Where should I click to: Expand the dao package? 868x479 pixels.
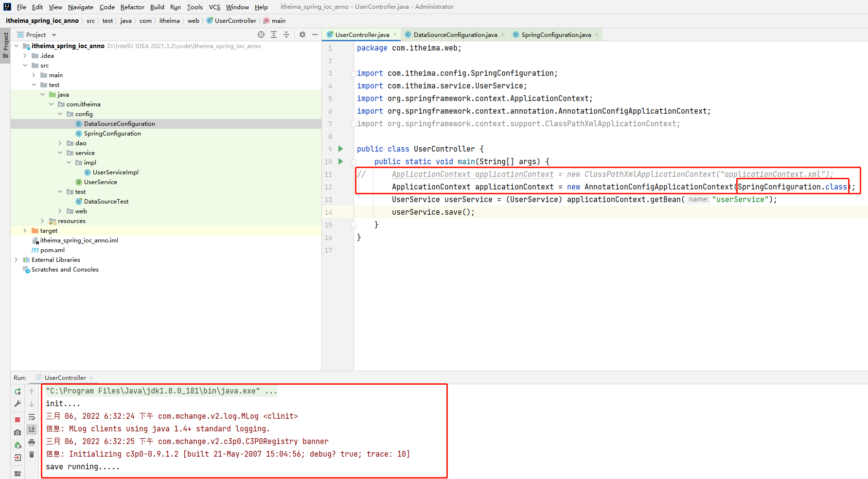[60, 143]
